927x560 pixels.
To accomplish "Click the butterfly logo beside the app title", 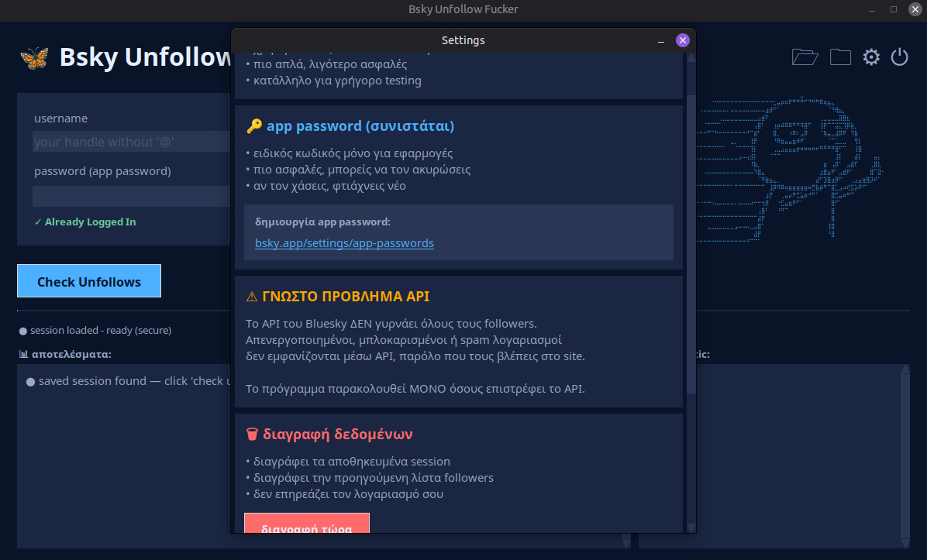I will (x=34, y=58).
